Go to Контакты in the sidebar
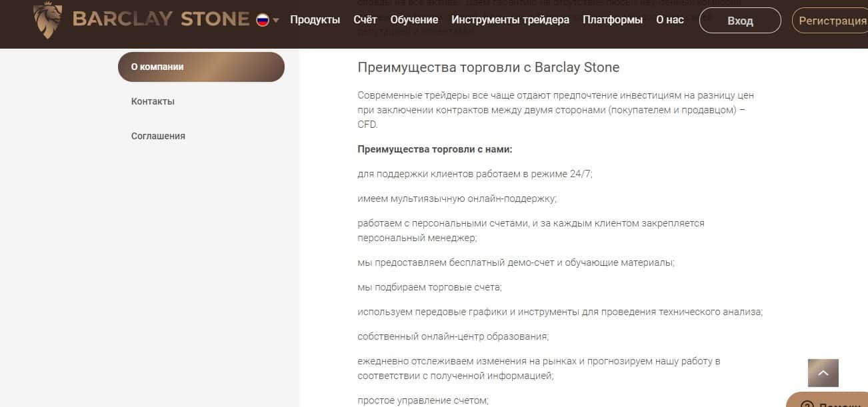Viewport: 868px width, 407px height. click(153, 101)
